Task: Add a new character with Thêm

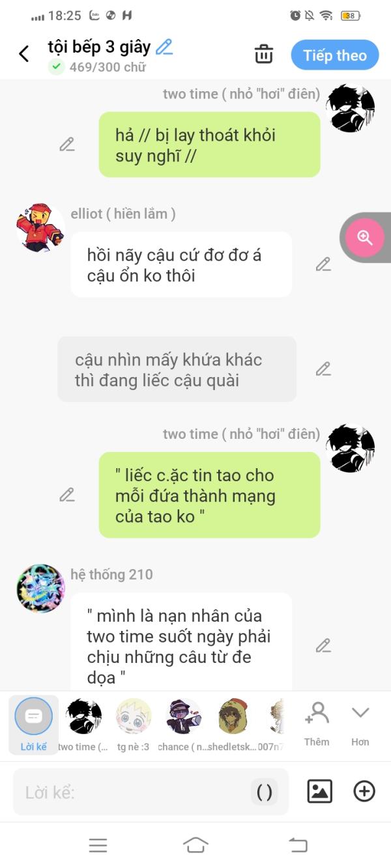Action: [x=317, y=724]
